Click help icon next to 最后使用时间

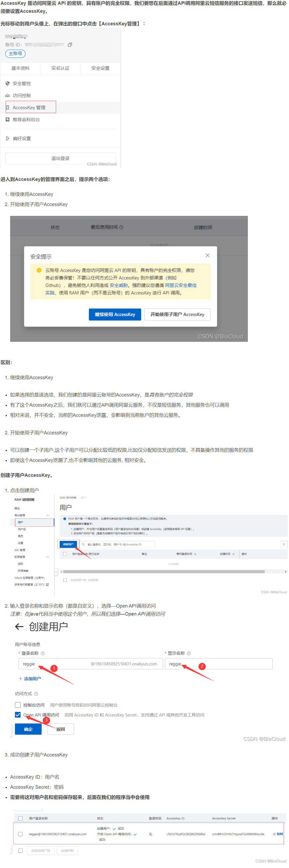tap(122, 227)
